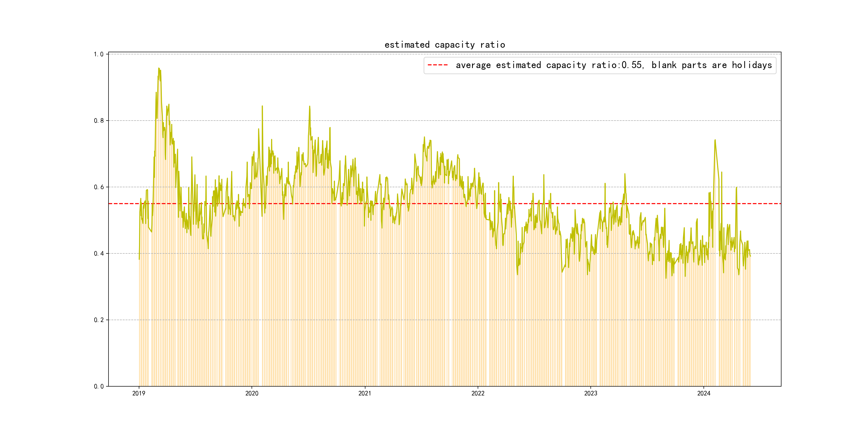Click the chart title 'estimated capacity ratio'

pyautogui.click(x=444, y=45)
